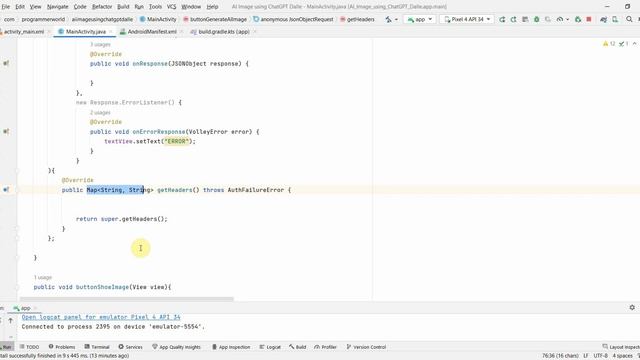This screenshot has height=360, width=640.
Task: Click the up arrow in Run console
Action: pyautogui.click(x=11, y=321)
